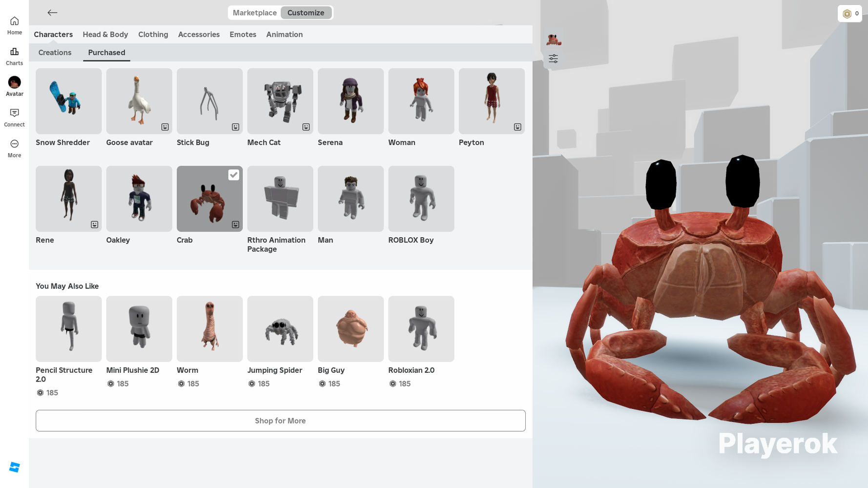Open the More menu in sidebar
This screenshot has height=488, width=868.
tap(14, 149)
